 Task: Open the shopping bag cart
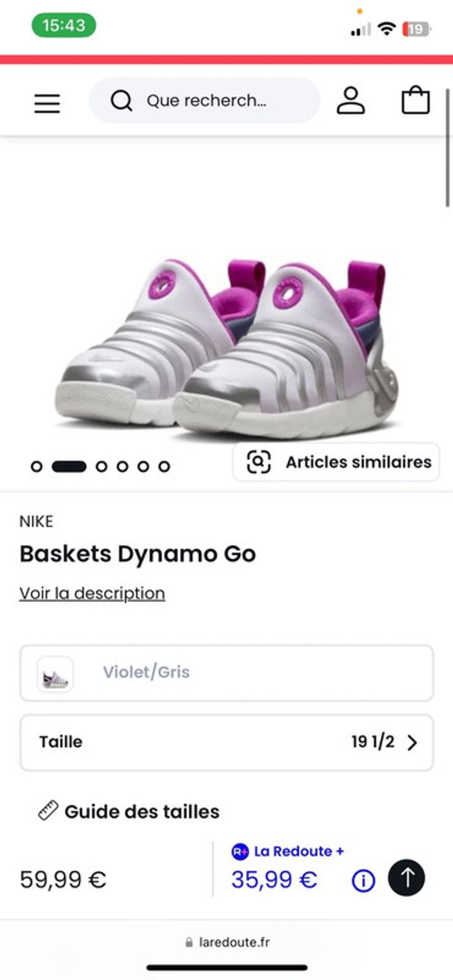415,101
